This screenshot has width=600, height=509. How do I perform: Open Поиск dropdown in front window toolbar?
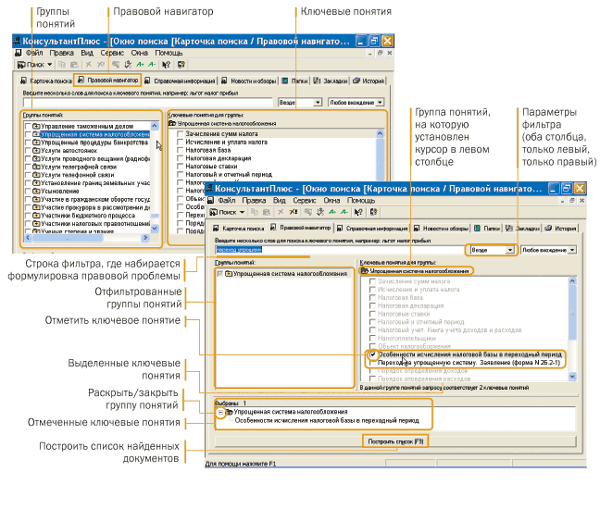pyautogui.click(x=242, y=212)
